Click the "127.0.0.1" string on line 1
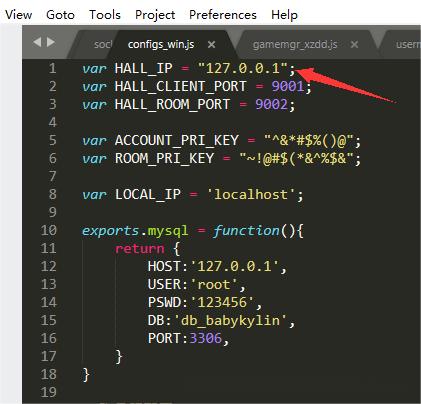 coord(243,69)
